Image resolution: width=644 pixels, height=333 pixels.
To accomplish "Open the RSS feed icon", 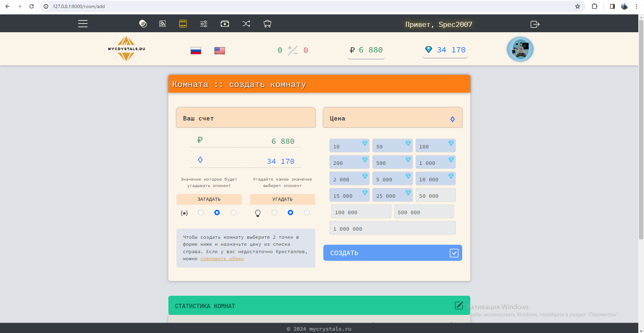I will pyautogui.click(x=162, y=24).
